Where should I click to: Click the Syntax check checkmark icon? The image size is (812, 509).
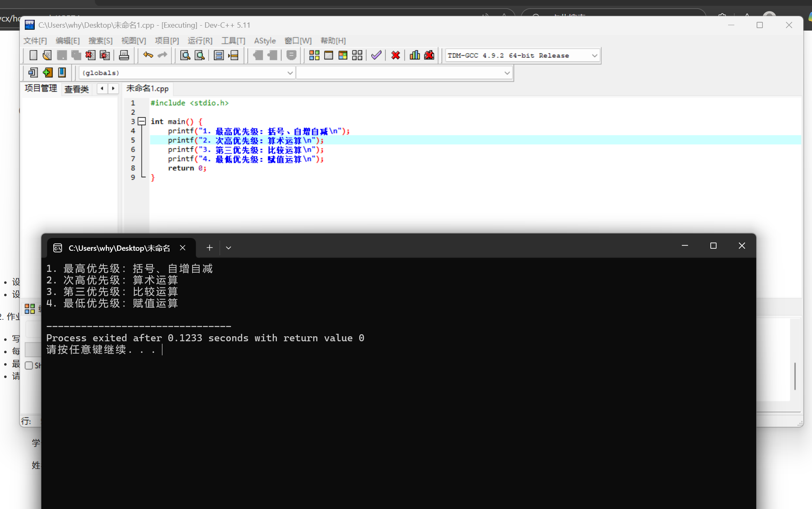point(376,55)
